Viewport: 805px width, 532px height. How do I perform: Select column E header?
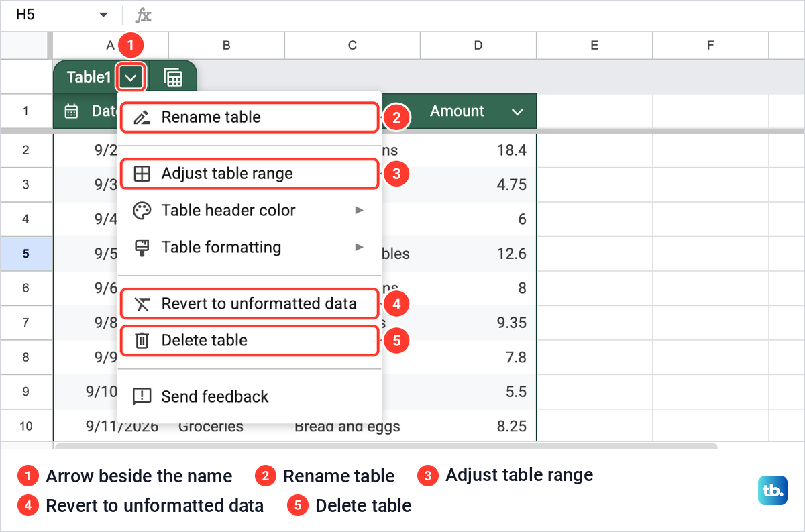[x=595, y=46]
